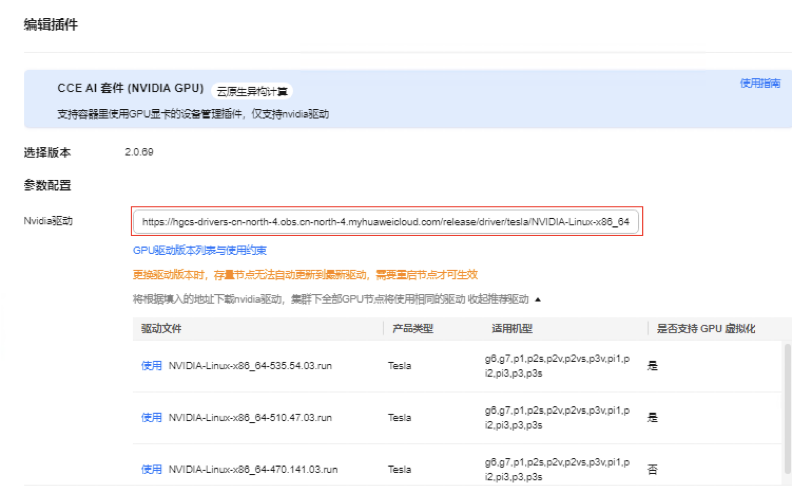
Task: Click the driver table vertical scrollbar
Action: [787, 409]
